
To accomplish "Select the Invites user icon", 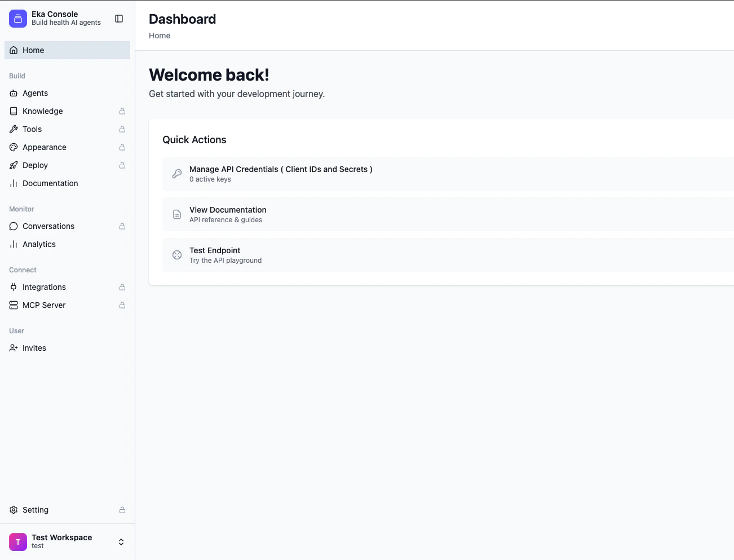I will tap(13, 348).
